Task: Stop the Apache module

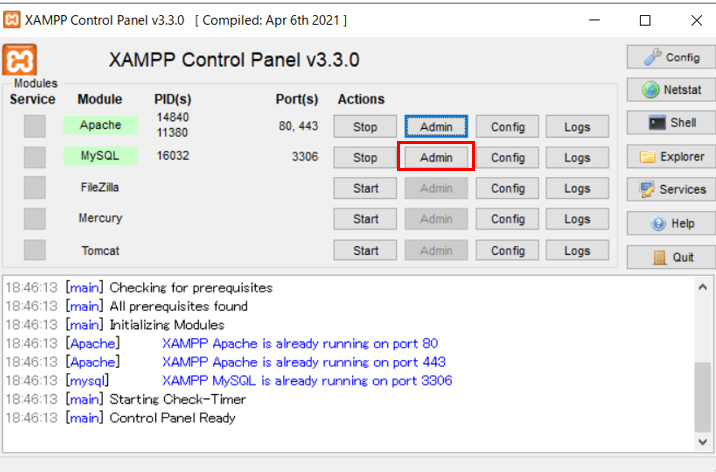Action: tap(365, 127)
